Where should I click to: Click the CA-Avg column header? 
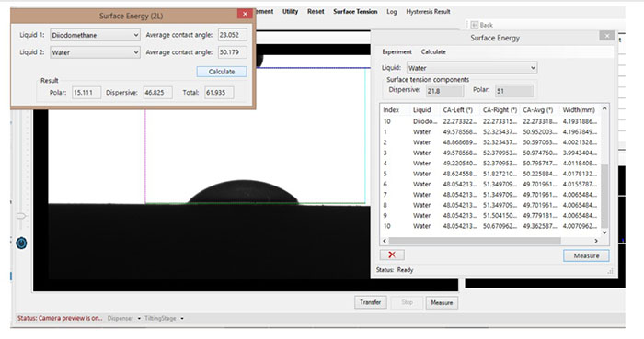pyautogui.click(x=537, y=110)
